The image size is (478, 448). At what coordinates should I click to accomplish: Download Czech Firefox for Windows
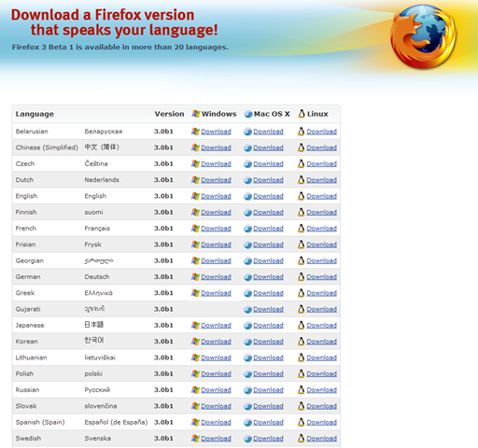click(x=216, y=164)
